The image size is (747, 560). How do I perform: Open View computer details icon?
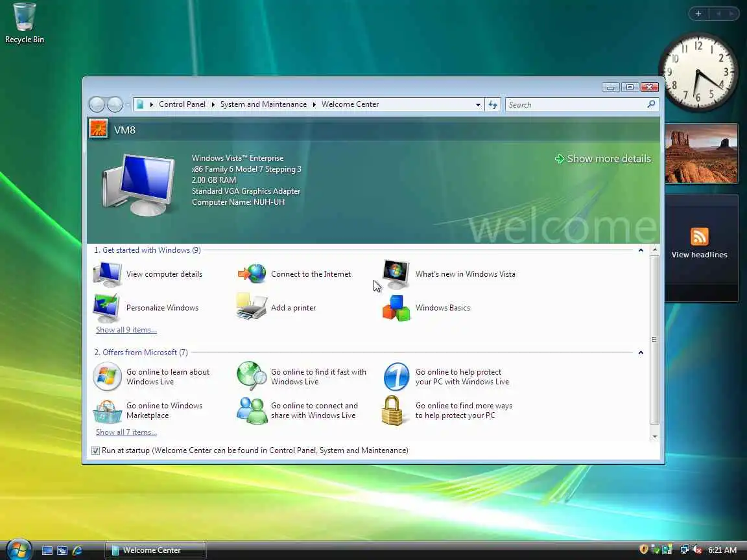(107, 274)
